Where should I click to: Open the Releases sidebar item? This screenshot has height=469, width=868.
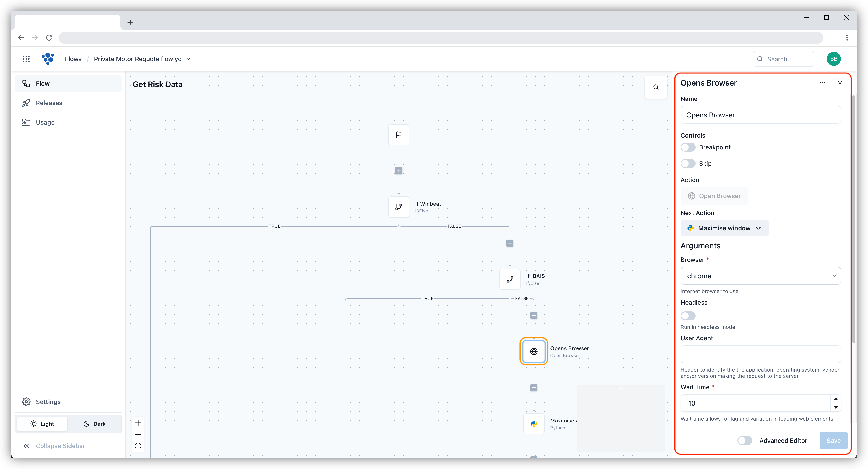pyautogui.click(x=49, y=103)
